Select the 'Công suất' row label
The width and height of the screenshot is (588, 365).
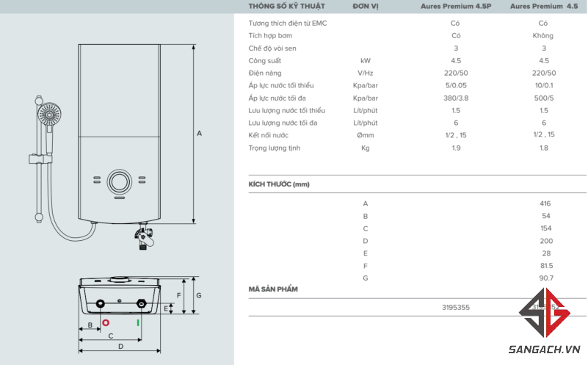264,61
